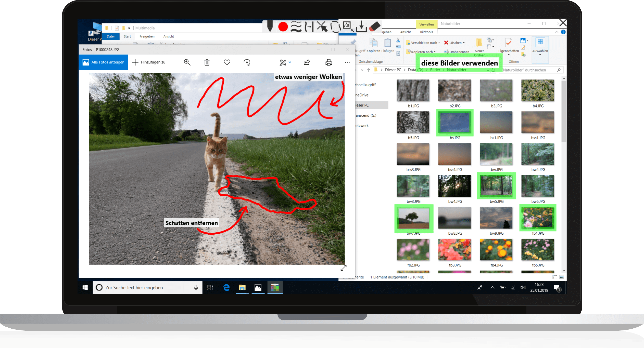Activate the click-pointer tool in the annotation toolbar
Viewport: 644px width, 348px height.
(322, 26)
